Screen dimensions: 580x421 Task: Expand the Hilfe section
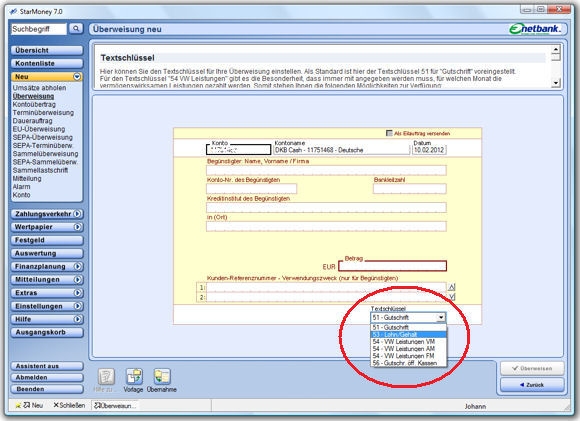click(77, 319)
